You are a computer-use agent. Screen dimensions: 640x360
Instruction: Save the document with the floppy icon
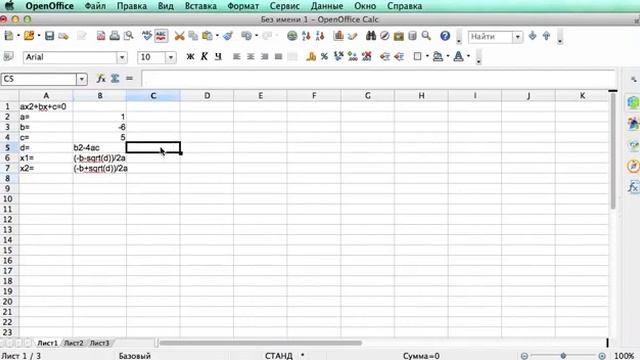pos(49,36)
